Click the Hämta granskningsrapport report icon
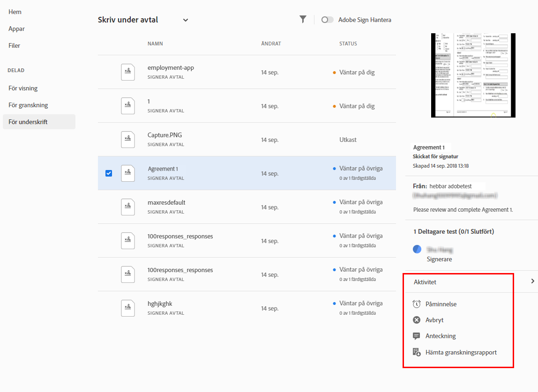Screen dimensions: 538x392 coord(417,352)
